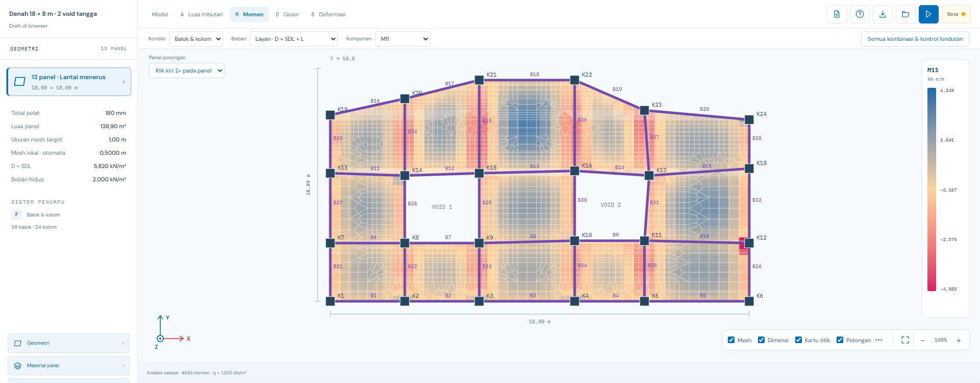Click the Material pelat layers icon
Screen dimensions: 980x383
pos(17,366)
